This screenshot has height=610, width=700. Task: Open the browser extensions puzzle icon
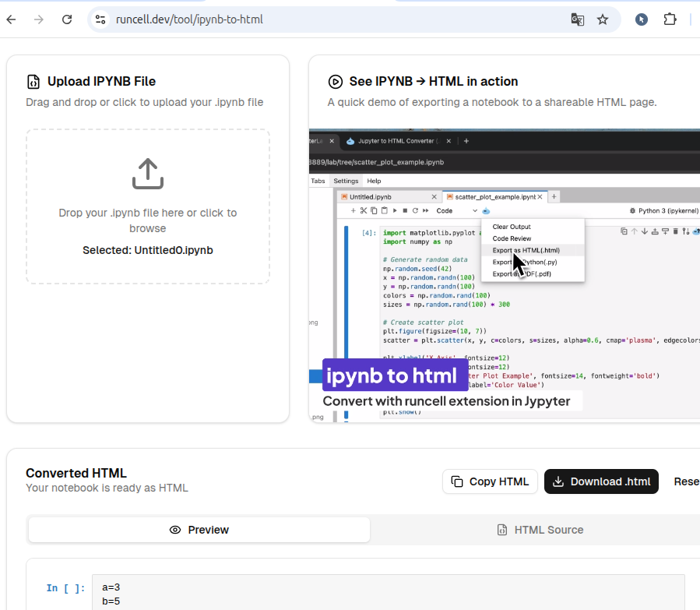click(670, 19)
